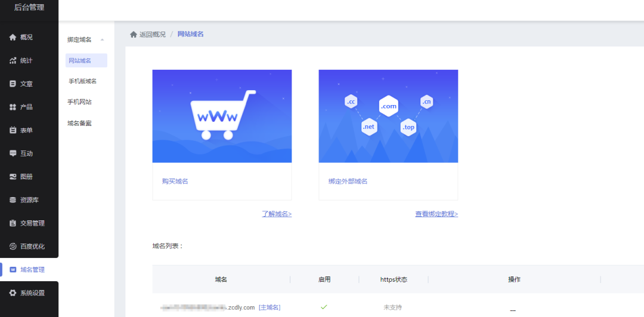
Task: Click the clipboard icon beside 交易管理
Action: 13,223
